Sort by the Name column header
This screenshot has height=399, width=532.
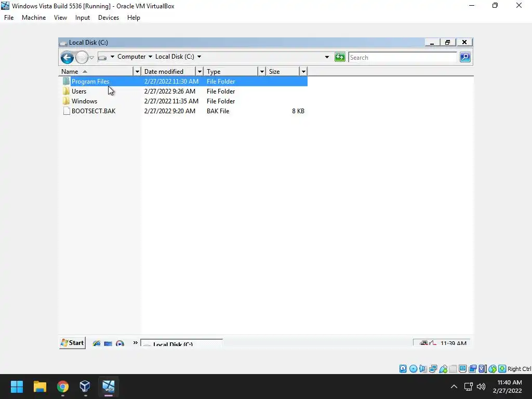tap(96, 72)
